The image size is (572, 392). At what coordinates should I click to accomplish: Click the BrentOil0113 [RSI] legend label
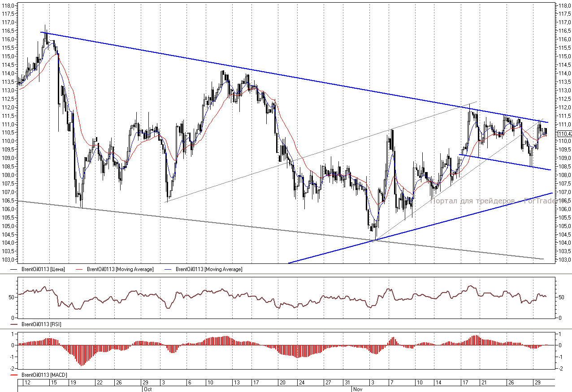point(41,324)
